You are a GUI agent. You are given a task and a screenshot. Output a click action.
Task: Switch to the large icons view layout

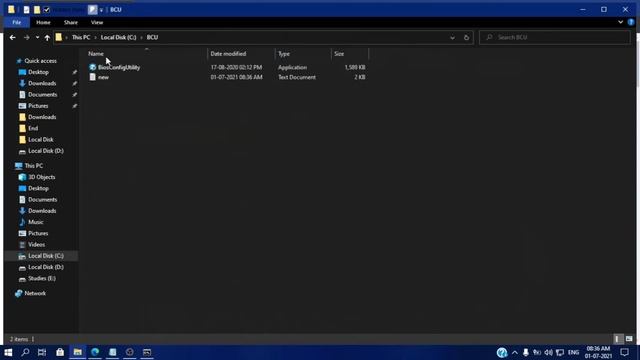coord(629,339)
